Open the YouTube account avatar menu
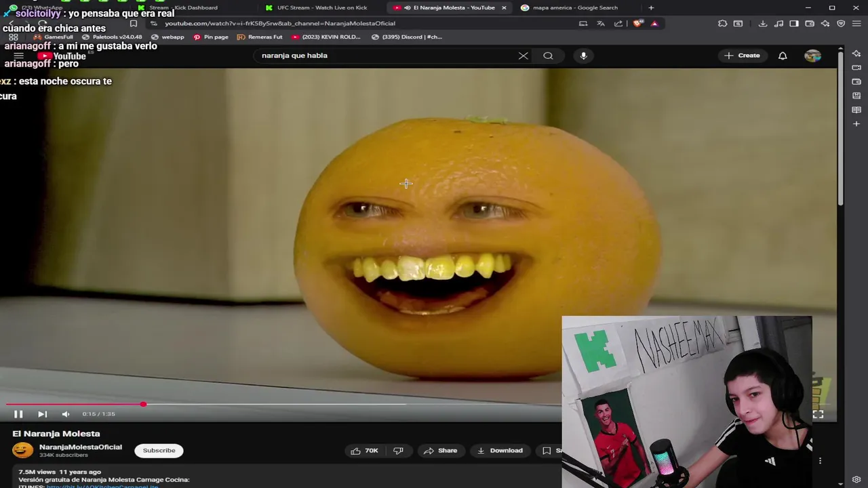Viewport: 868px width, 488px height. click(812, 56)
